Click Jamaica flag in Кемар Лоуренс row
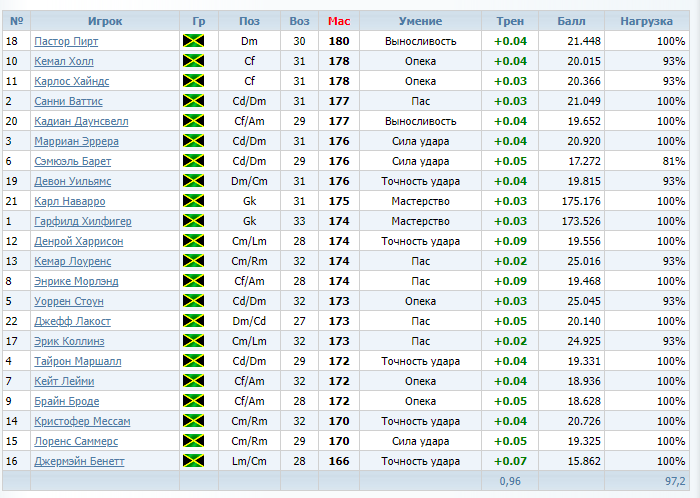Viewport: 700px width, 498px height. tap(193, 261)
